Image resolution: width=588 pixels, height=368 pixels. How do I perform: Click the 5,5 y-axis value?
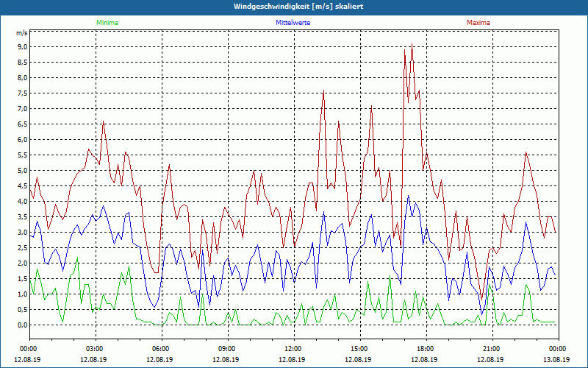coord(23,155)
